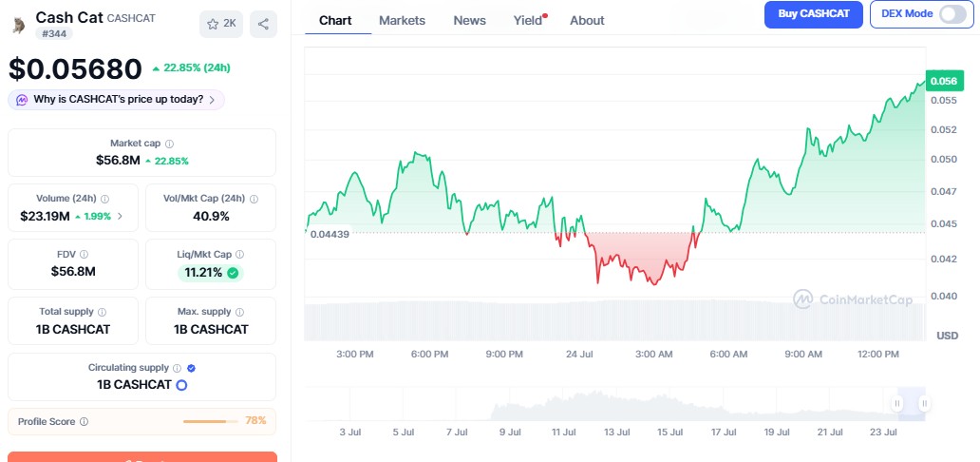Toggle DEX Mode switch
The image size is (980, 462).
952,13
